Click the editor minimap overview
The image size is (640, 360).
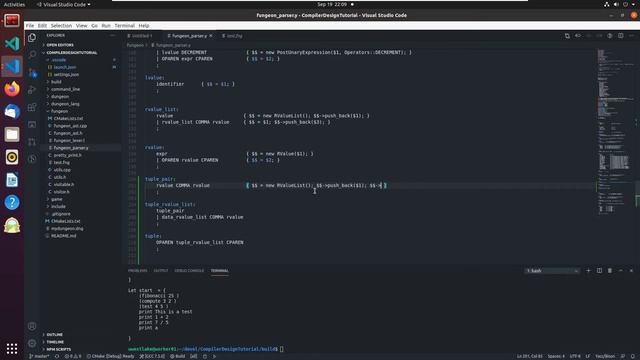(x=615, y=131)
